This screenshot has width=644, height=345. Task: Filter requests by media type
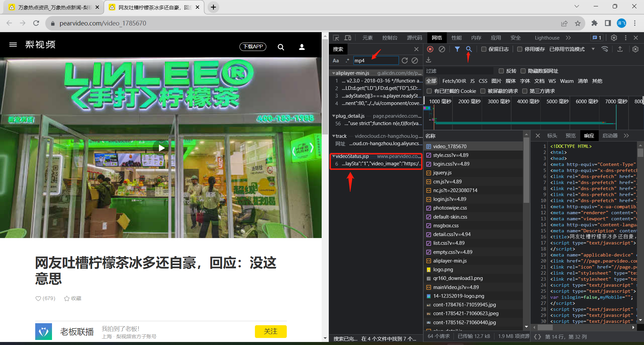[x=511, y=81]
